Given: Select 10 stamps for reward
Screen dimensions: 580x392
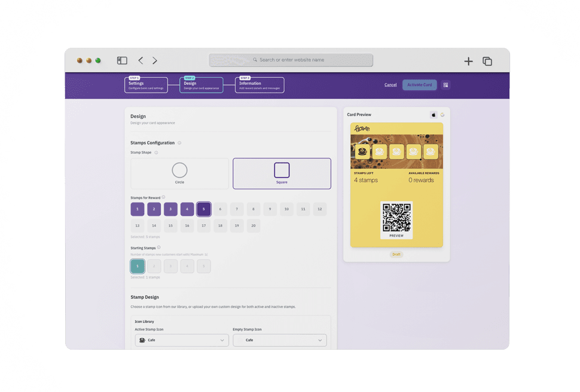Looking at the screenshot, I should (286, 209).
